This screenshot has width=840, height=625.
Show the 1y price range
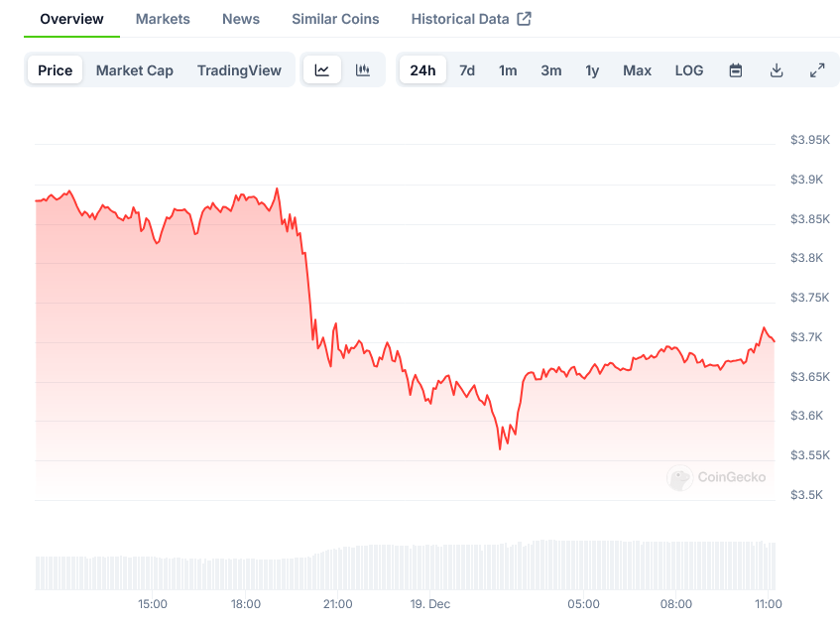[592, 70]
